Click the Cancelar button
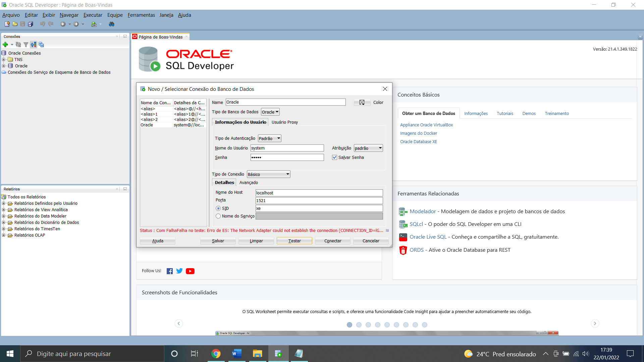 tap(371, 241)
